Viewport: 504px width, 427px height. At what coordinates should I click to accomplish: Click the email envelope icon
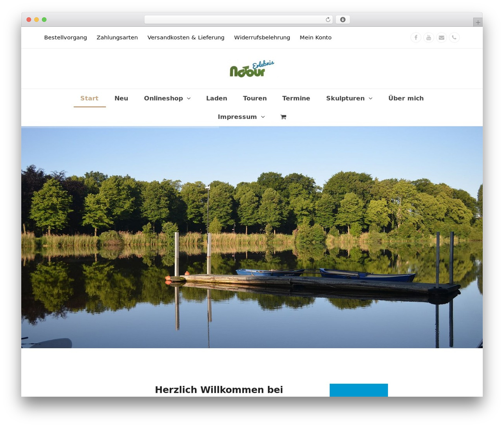pos(441,37)
